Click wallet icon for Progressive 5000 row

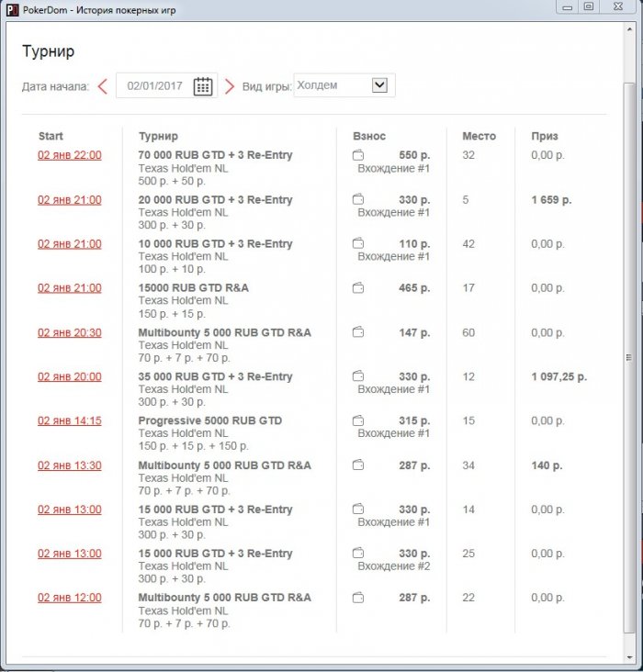358,420
